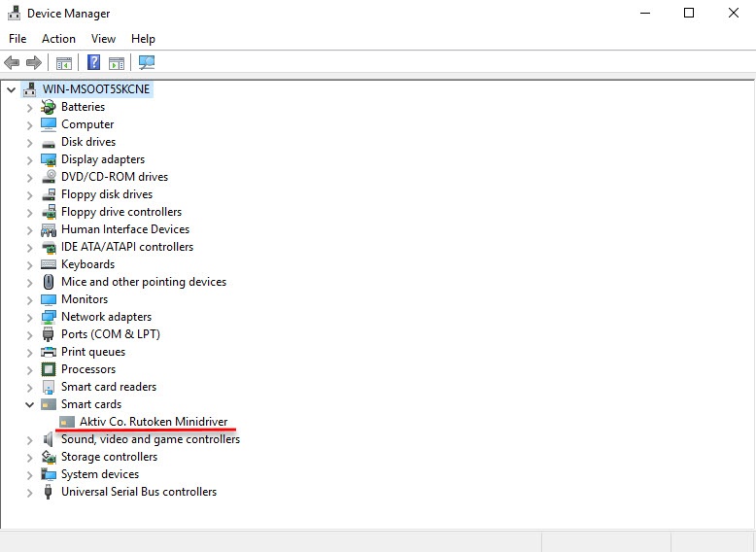This screenshot has height=552, width=756.
Task: Expand the Processors node arrow
Action: coord(30,370)
